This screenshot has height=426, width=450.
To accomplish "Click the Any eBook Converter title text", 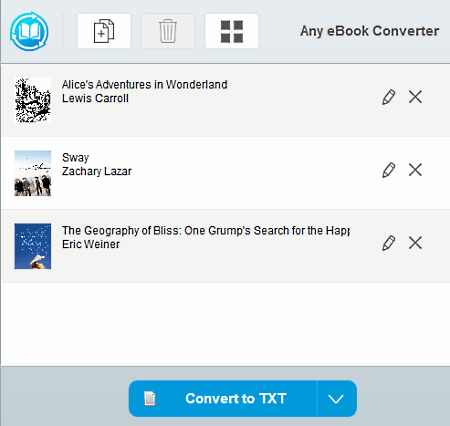I will point(369,31).
